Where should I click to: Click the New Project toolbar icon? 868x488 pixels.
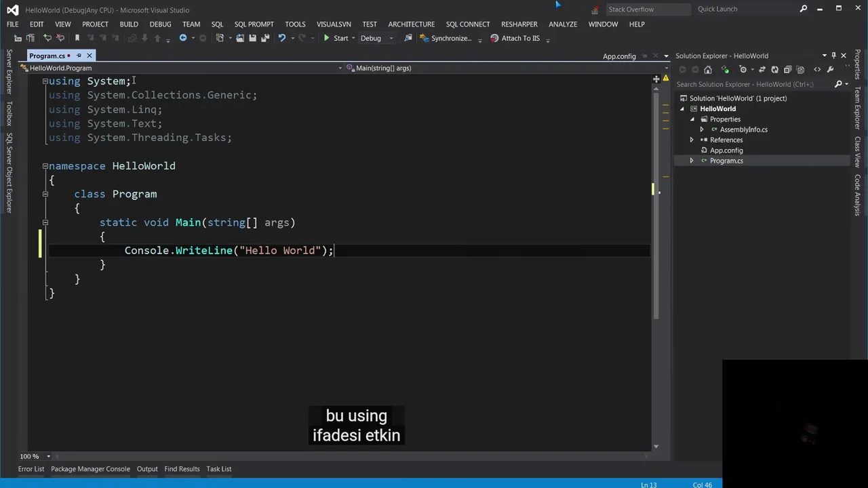(x=220, y=38)
